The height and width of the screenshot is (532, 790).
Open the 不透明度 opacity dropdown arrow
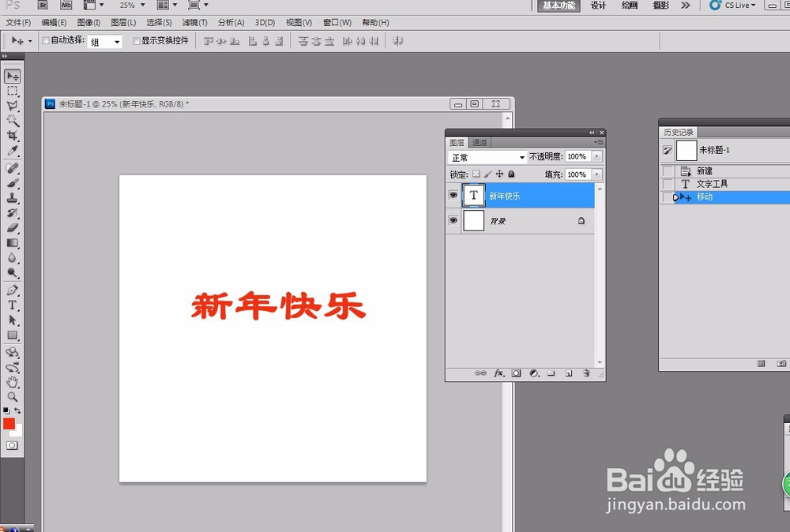click(x=597, y=155)
